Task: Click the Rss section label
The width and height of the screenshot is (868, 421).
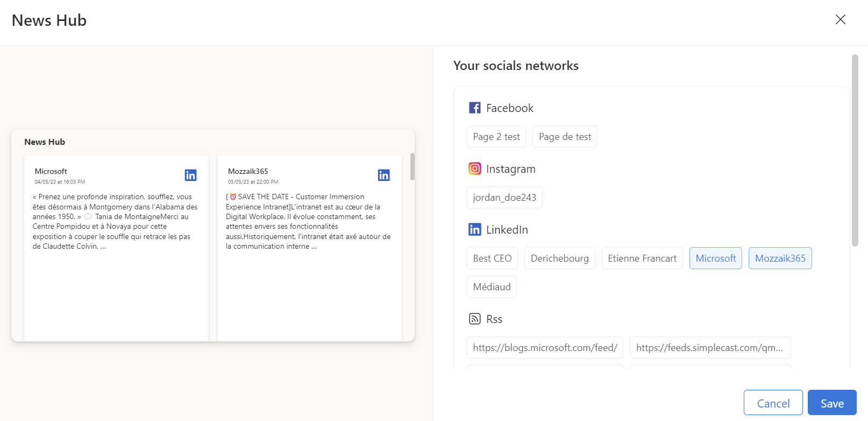Action: point(494,319)
